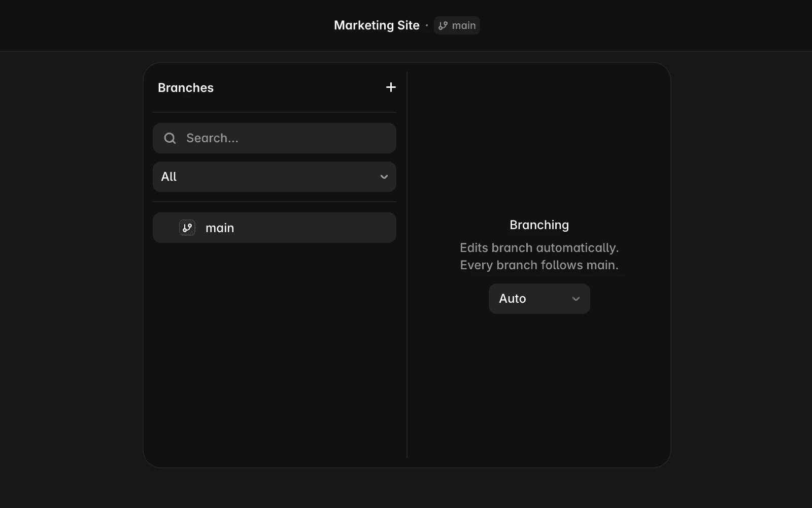Open the All filter dropdown
812x508 pixels.
point(275,177)
